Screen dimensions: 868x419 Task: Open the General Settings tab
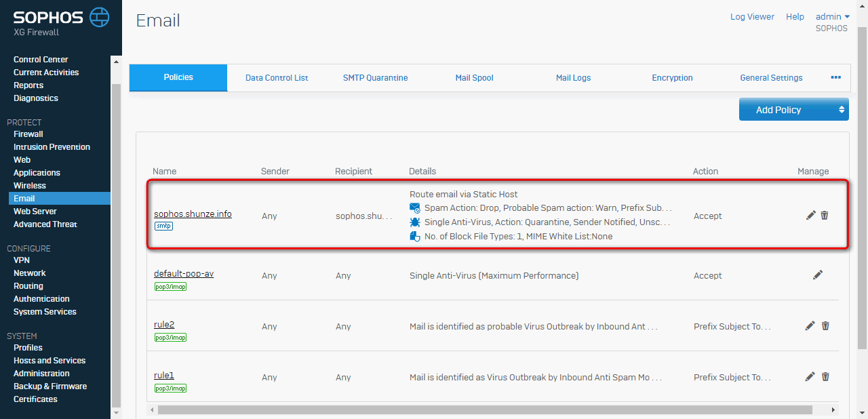click(771, 78)
